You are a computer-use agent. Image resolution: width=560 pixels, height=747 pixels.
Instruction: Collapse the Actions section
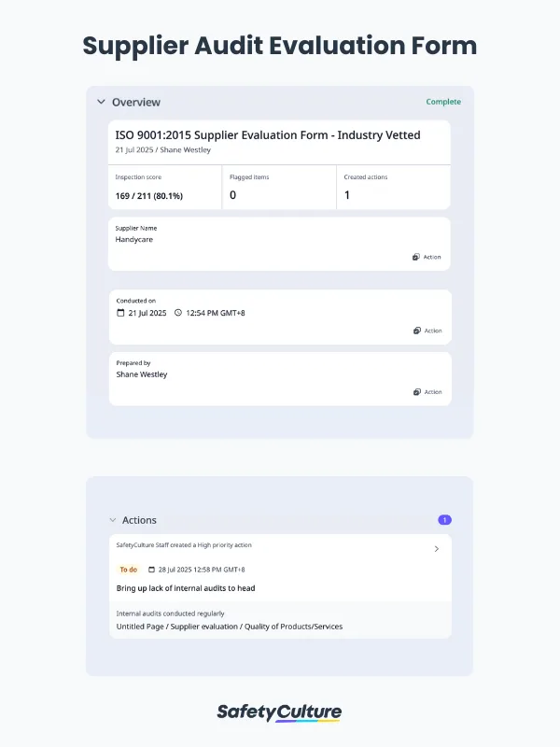(x=114, y=520)
